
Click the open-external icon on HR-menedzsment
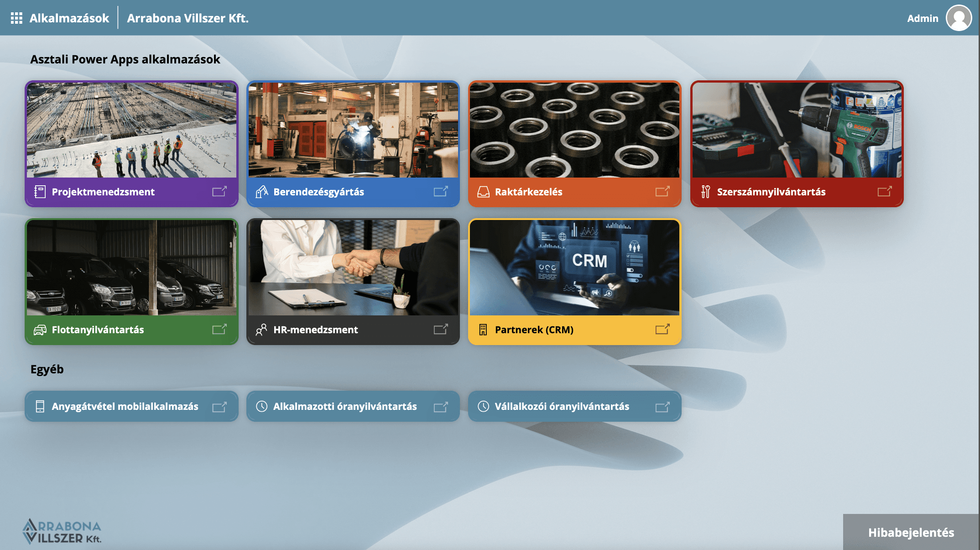(441, 329)
